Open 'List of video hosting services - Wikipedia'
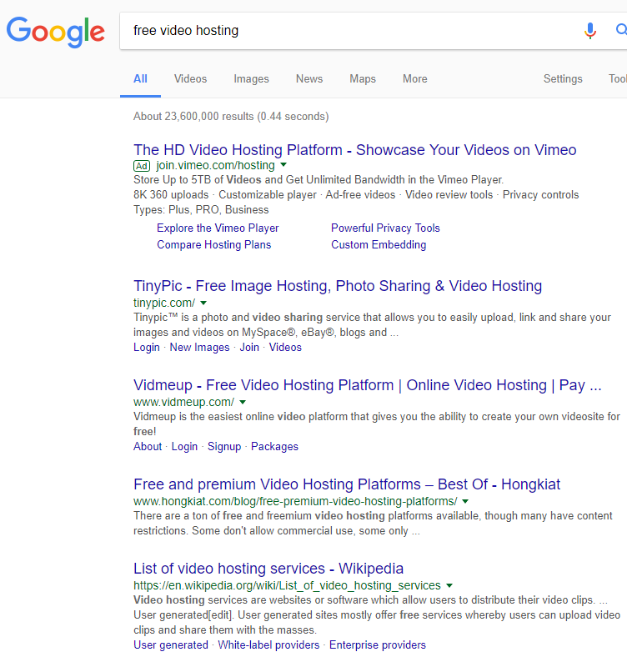Screen dimensions: 627x672 tap(268, 569)
